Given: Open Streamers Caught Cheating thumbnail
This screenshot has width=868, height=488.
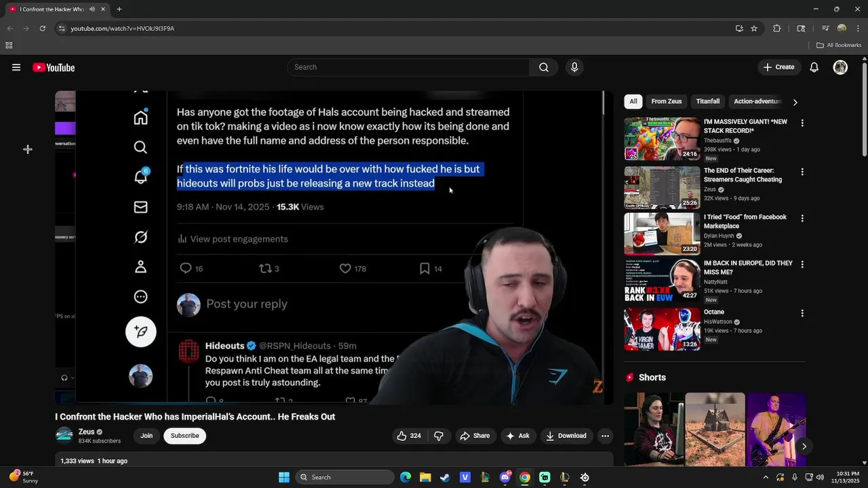Looking at the screenshot, I should [662, 188].
